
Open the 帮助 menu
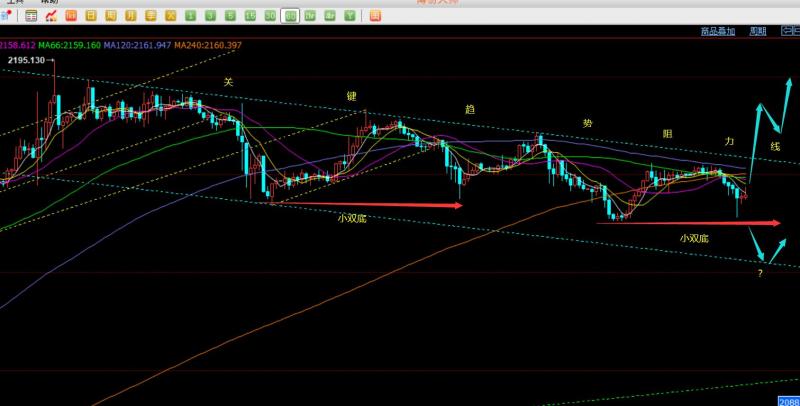[x=48, y=3]
